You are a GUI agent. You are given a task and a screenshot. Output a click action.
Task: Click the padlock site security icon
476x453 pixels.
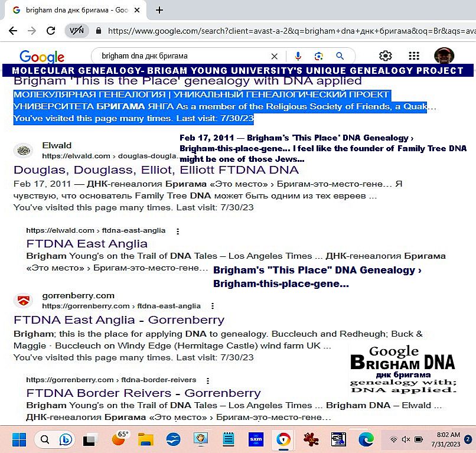[99, 31]
